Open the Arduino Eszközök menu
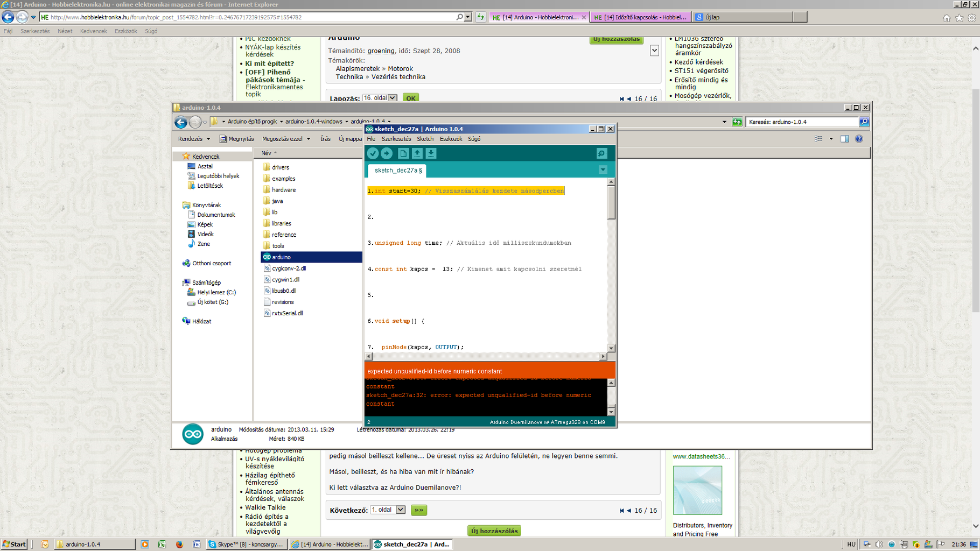The width and height of the screenshot is (980, 551). (451, 139)
